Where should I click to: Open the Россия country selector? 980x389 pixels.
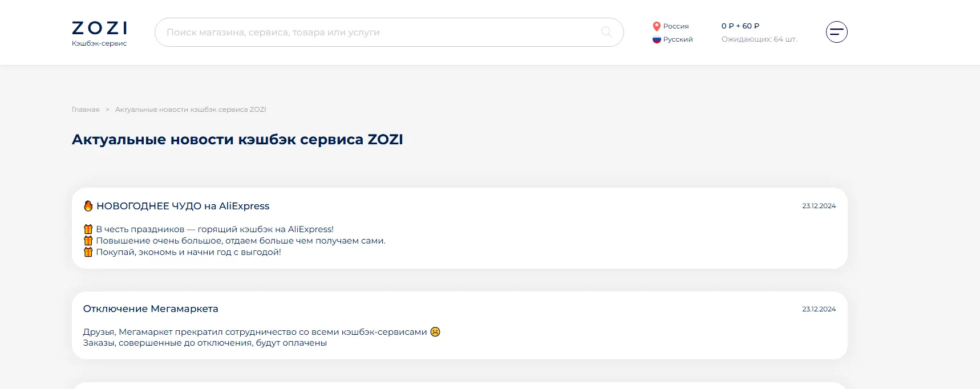pos(671,26)
